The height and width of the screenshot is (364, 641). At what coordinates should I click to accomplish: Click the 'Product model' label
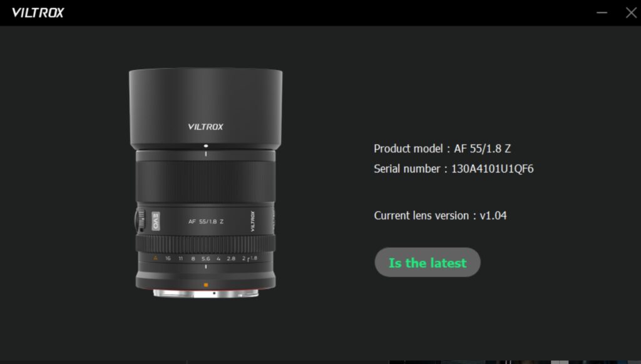click(408, 149)
